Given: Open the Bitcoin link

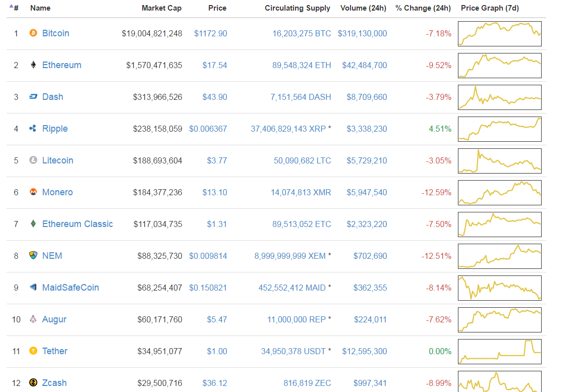Looking at the screenshot, I should tap(55, 33).
